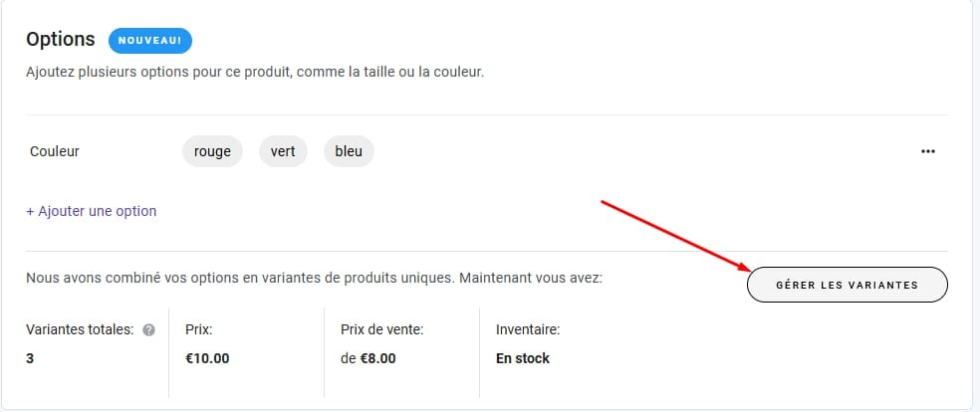The image size is (980, 412).
Task: Click the Couleur option name
Action: [x=55, y=152]
